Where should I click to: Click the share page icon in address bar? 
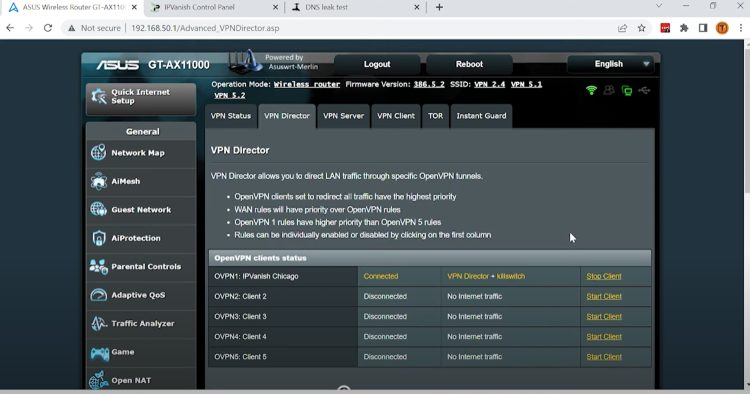pos(622,28)
